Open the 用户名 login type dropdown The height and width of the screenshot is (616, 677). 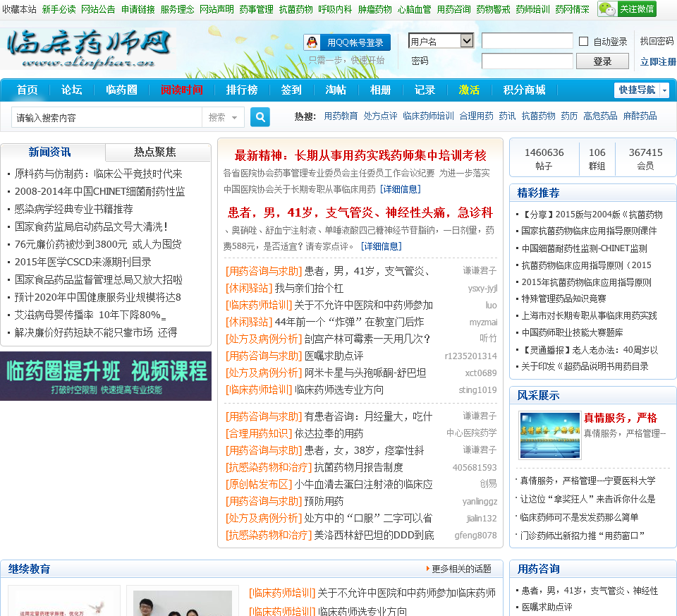point(440,41)
